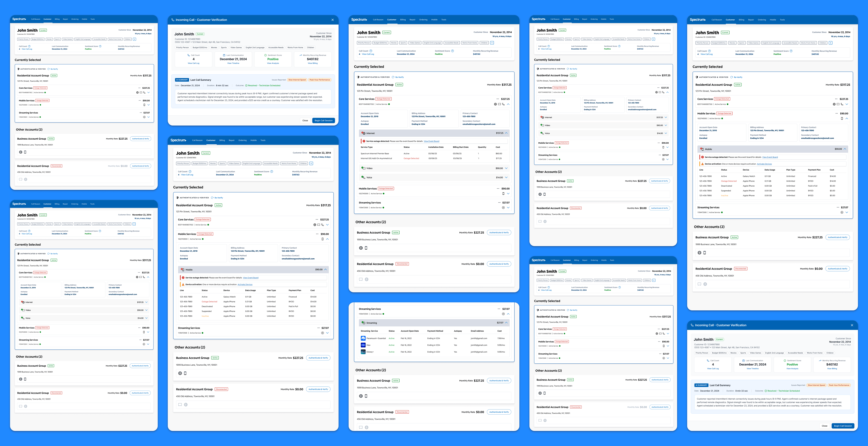Click globe alert icon on expanded Internet row

click(x=363, y=133)
